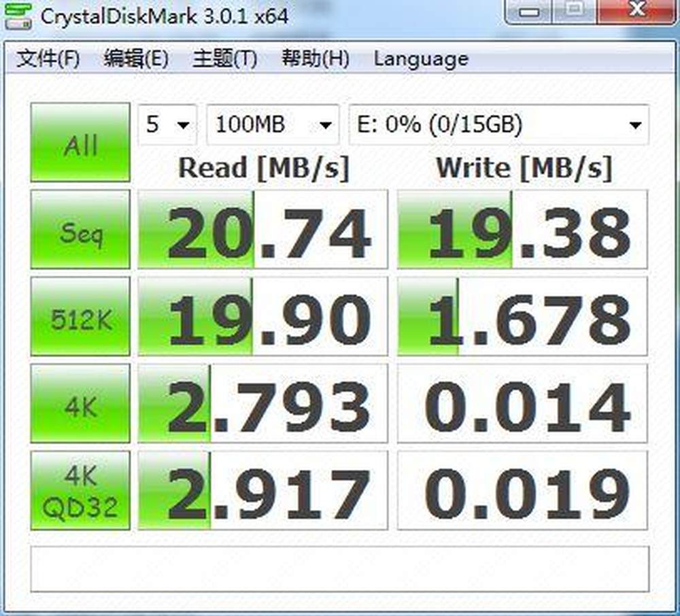
Task: Select the 4K read result 2.793
Action: tap(262, 404)
